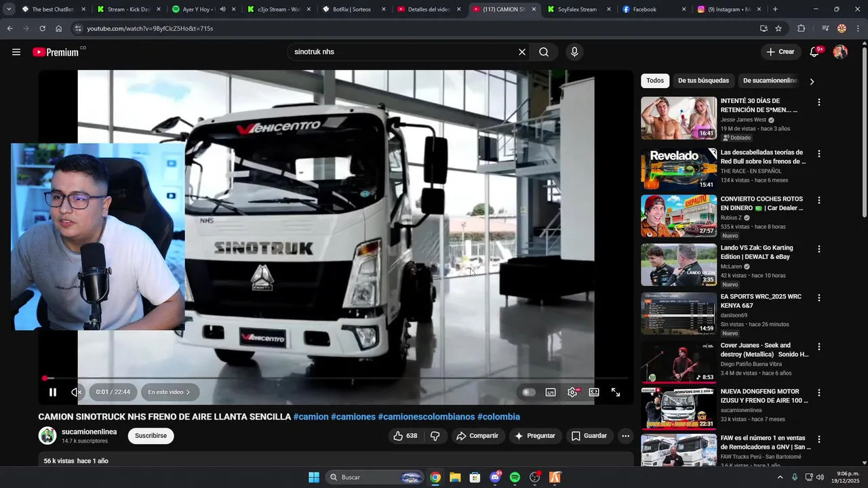The width and height of the screenshot is (868, 488).
Task: Bookmark this page with the star
Action: coord(778,28)
